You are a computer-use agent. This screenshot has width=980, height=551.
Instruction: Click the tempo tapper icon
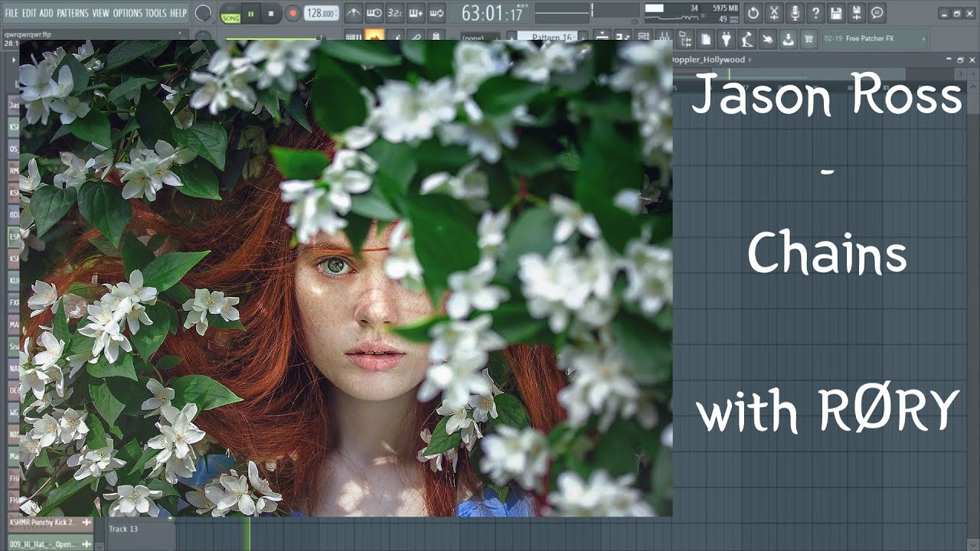[x=747, y=37]
